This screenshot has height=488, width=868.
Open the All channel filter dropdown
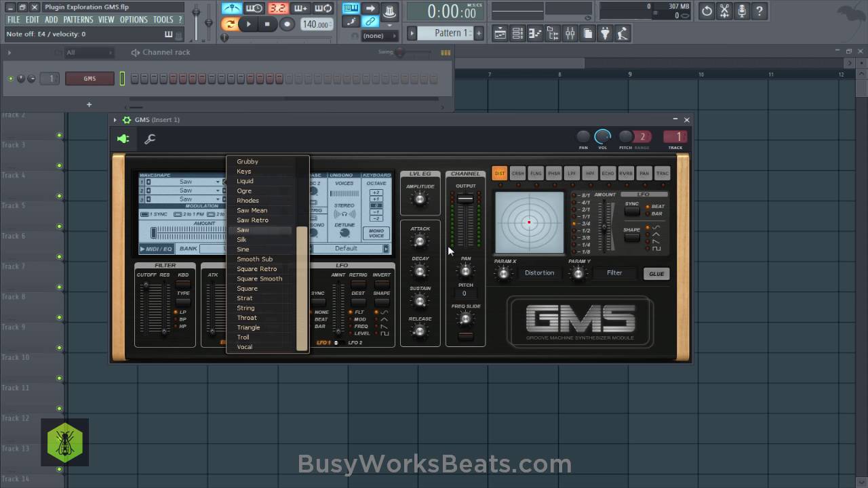click(x=90, y=52)
